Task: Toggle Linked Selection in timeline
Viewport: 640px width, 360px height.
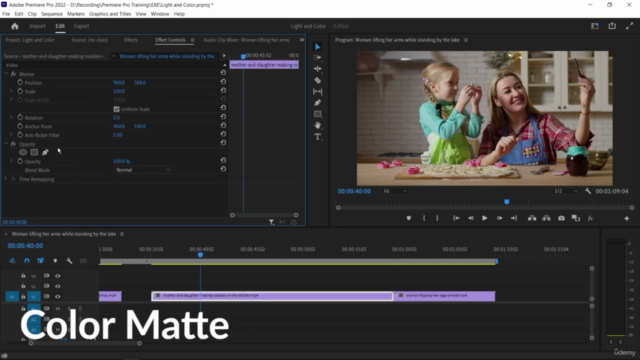Action: pyautogui.click(x=41, y=261)
